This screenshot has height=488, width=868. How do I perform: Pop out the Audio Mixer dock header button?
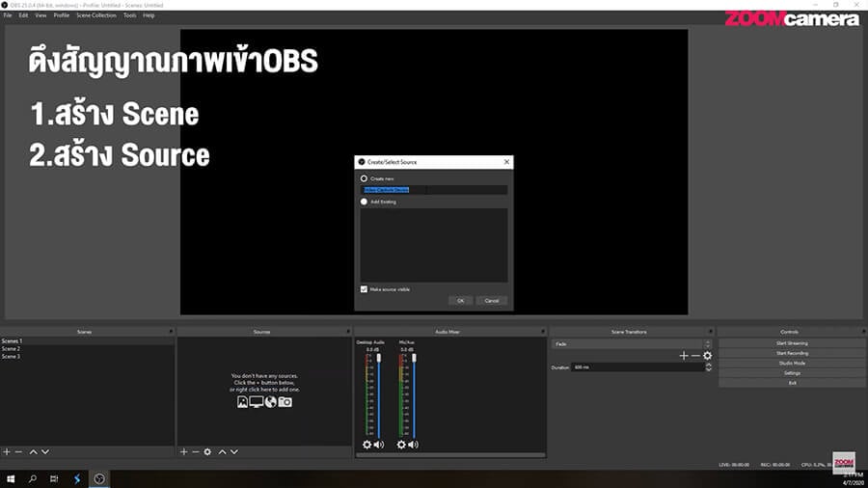(543, 332)
